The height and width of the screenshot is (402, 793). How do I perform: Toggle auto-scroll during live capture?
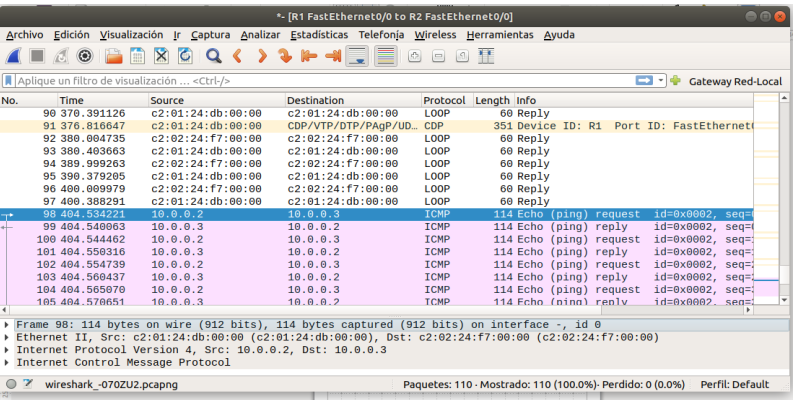click(x=357, y=56)
